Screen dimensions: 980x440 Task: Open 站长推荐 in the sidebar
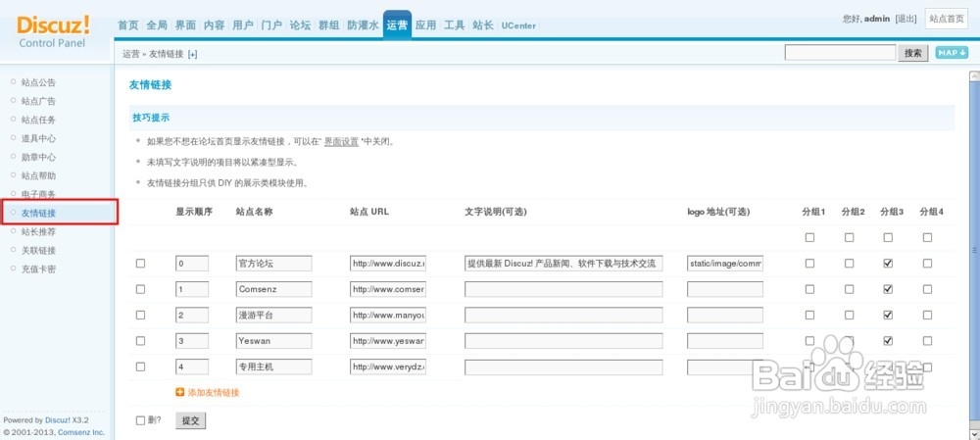38,231
